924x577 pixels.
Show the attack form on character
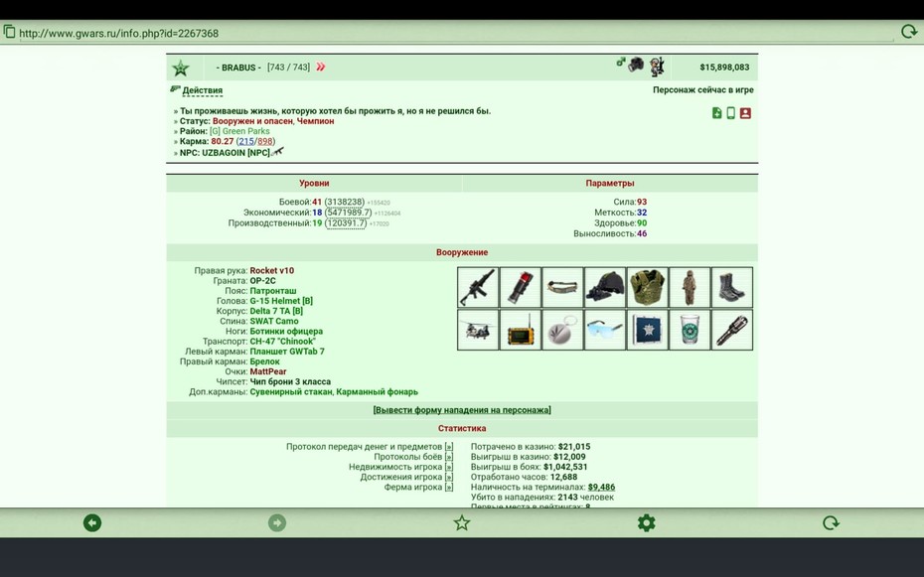[x=462, y=410]
